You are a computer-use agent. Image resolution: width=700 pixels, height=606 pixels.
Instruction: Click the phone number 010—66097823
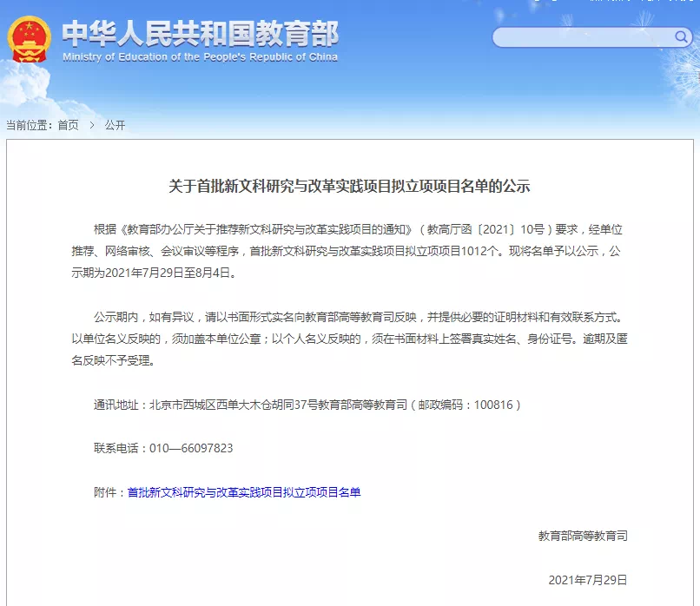190,450
